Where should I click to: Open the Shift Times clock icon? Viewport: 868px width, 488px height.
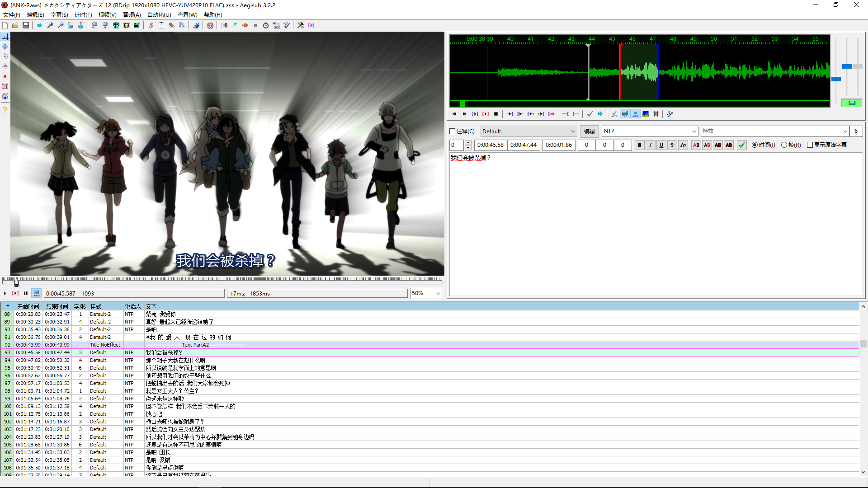click(266, 25)
